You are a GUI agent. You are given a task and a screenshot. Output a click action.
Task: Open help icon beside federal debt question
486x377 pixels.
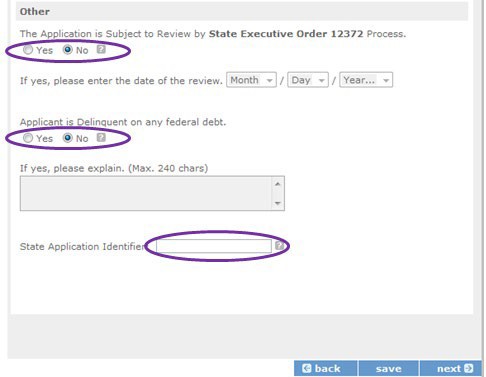coord(101,138)
